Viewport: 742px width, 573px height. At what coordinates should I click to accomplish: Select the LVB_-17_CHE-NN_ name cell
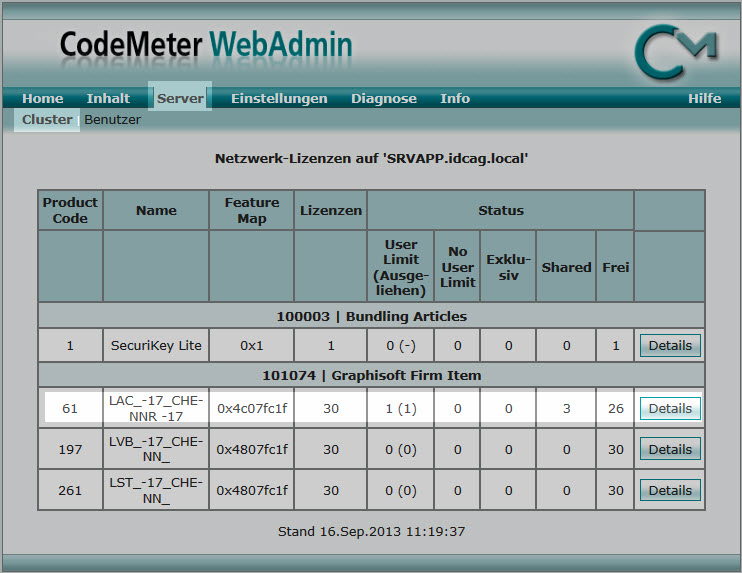tap(156, 449)
